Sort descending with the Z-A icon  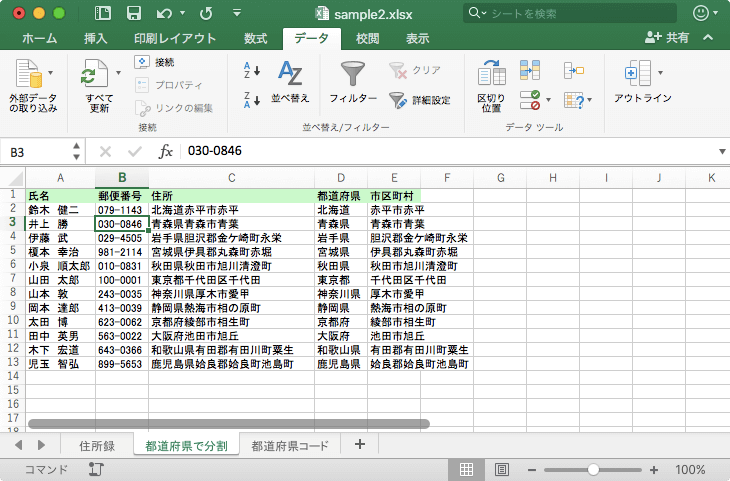pyautogui.click(x=252, y=100)
